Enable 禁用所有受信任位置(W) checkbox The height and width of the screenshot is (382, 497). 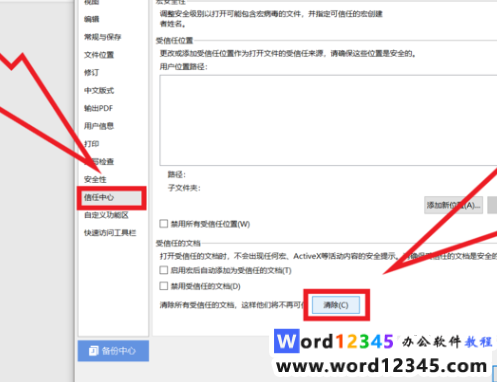pos(163,224)
